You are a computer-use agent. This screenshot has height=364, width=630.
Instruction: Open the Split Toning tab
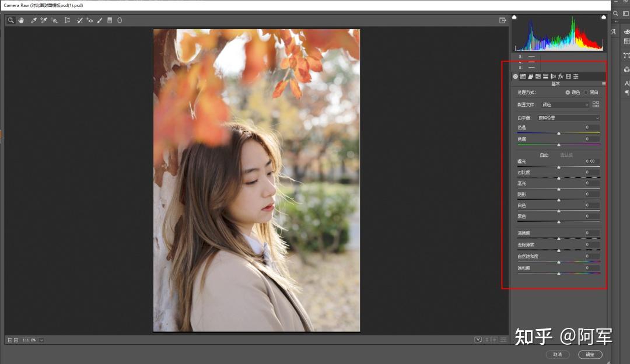coord(545,76)
